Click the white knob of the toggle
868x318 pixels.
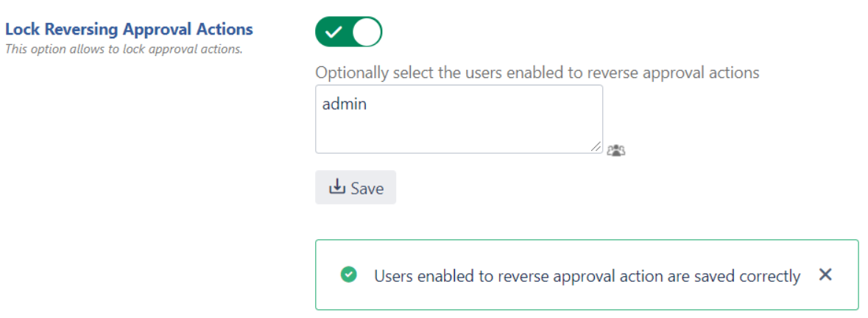pos(367,32)
